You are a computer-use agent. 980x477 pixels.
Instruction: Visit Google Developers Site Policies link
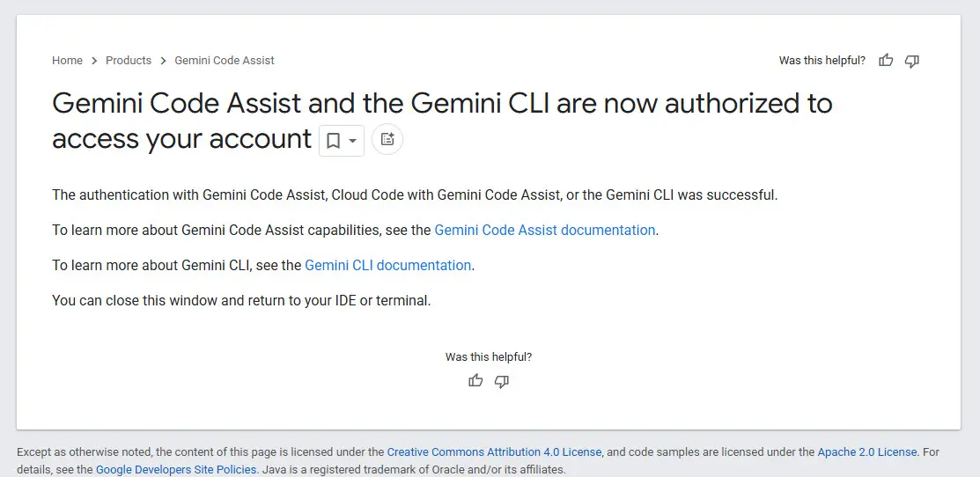coord(176,470)
